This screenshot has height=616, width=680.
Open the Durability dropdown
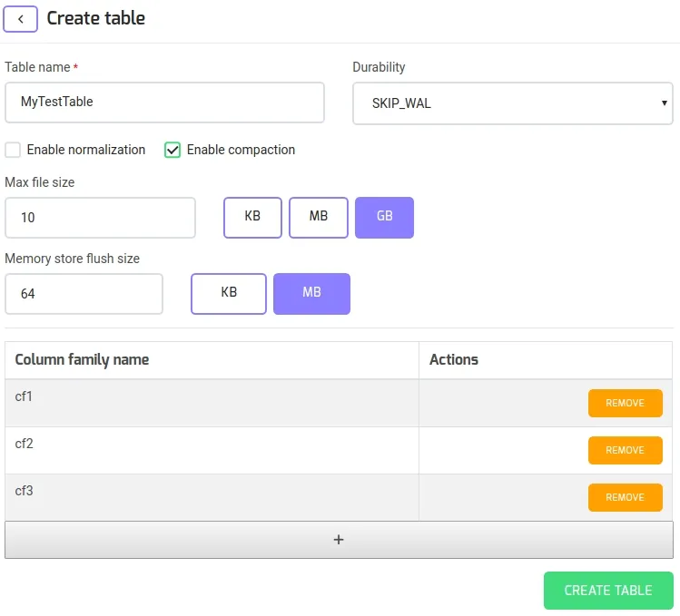(512, 103)
